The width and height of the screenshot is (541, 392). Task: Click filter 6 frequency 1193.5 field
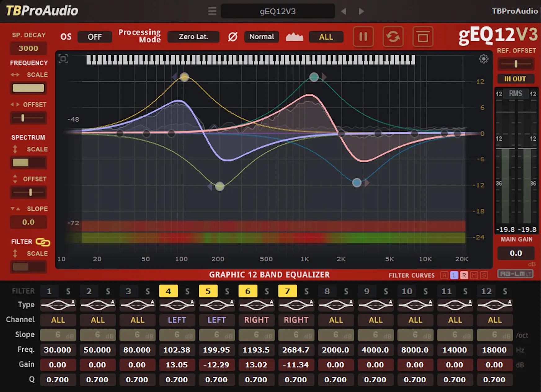pos(256,350)
